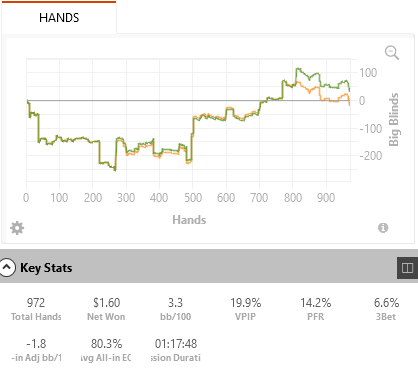The image size is (418, 375).
Task: Click the VPIP 19.9% stat
Action: pyautogui.click(x=246, y=309)
